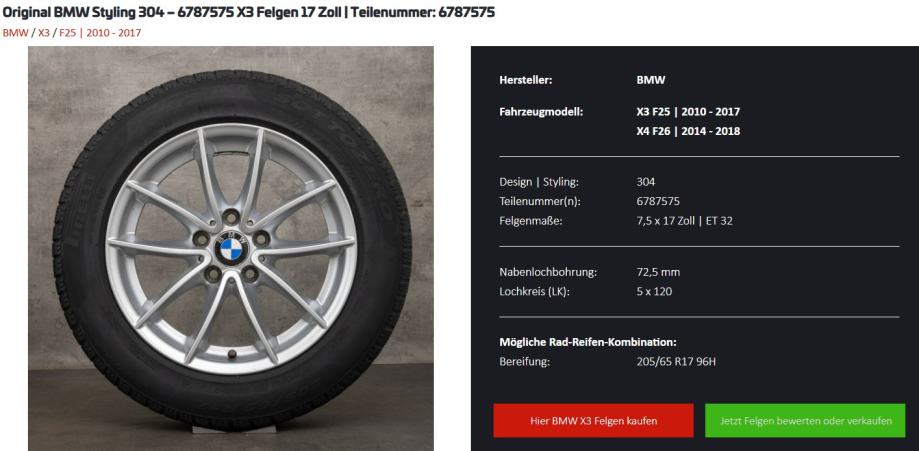The width and height of the screenshot is (919, 451).
Task: Click the red BMW X3 Felgen kaufen button
Action: tap(593, 421)
